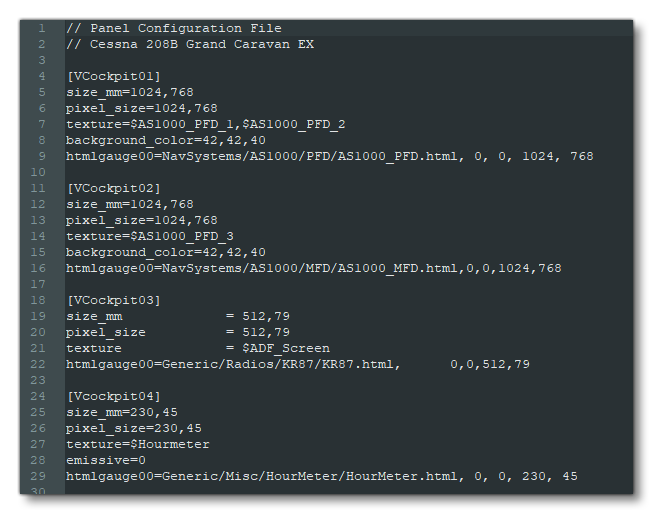Click the [VCockpit03] section header
This screenshot has width=653, height=514.
tap(113, 300)
